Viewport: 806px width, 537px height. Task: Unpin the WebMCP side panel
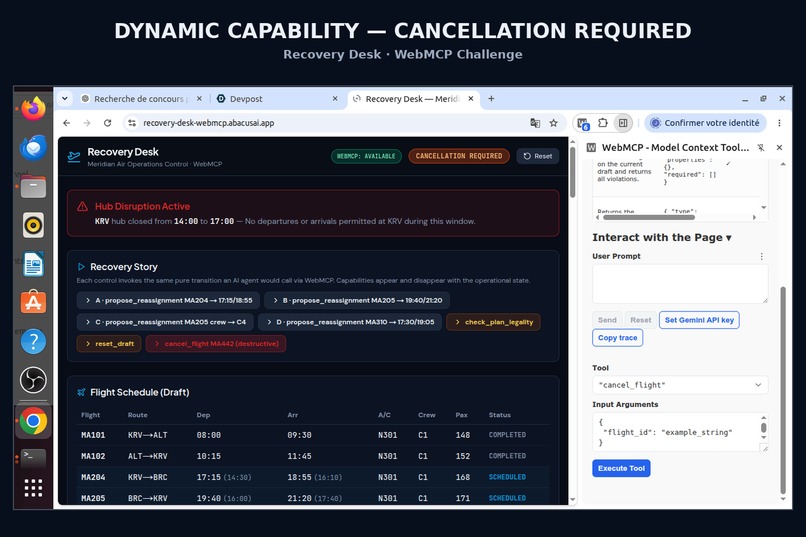click(x=761, y=147)
